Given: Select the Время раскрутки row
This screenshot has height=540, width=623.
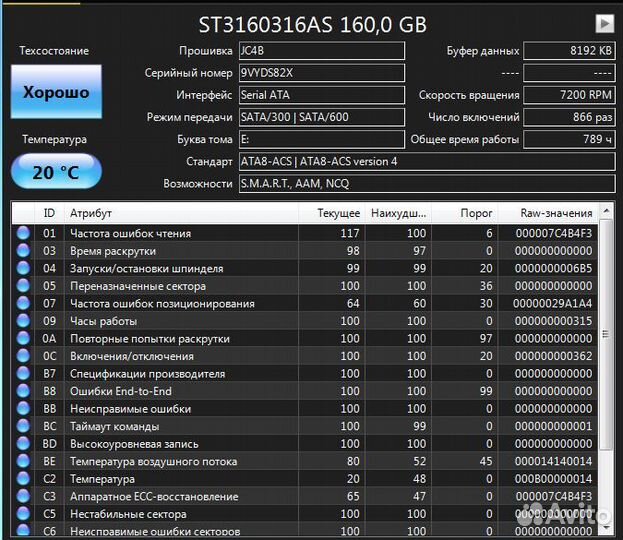Looking at the screenshot, I should point(305,251).
